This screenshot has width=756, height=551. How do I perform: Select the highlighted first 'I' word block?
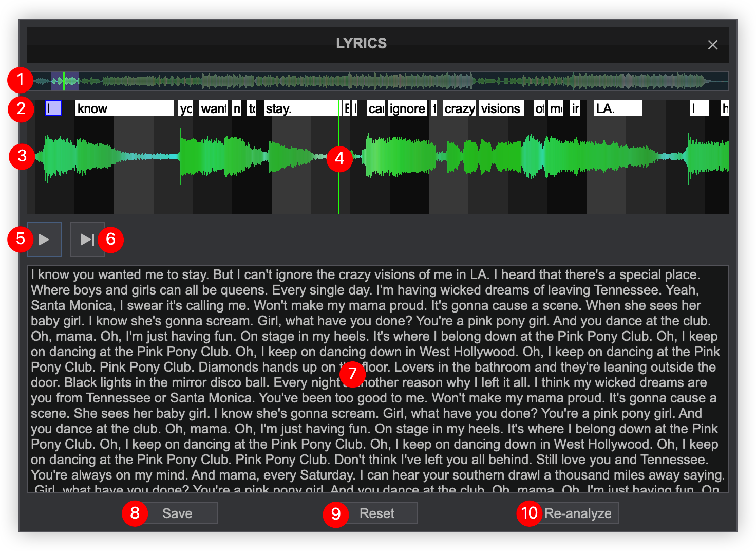coord(53,108)
